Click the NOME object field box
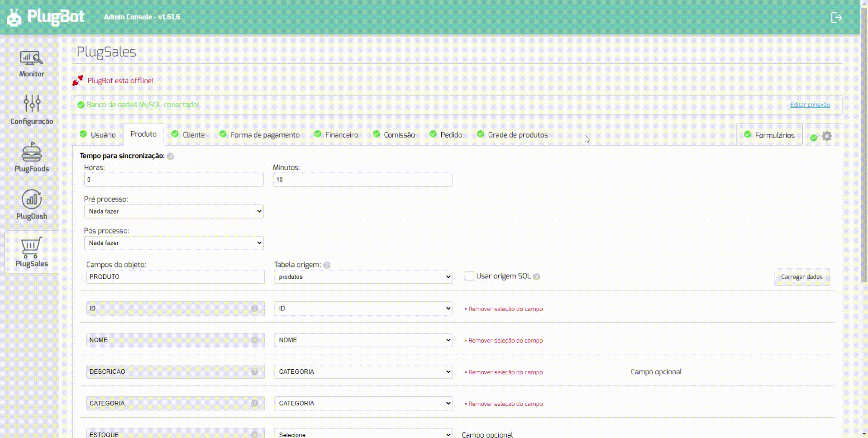 [x=176, y=340]
